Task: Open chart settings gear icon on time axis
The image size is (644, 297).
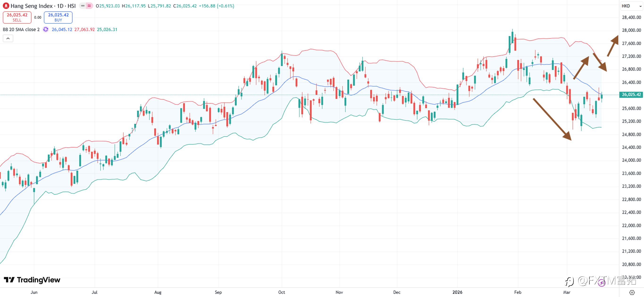Action: [x=632, y=292]
